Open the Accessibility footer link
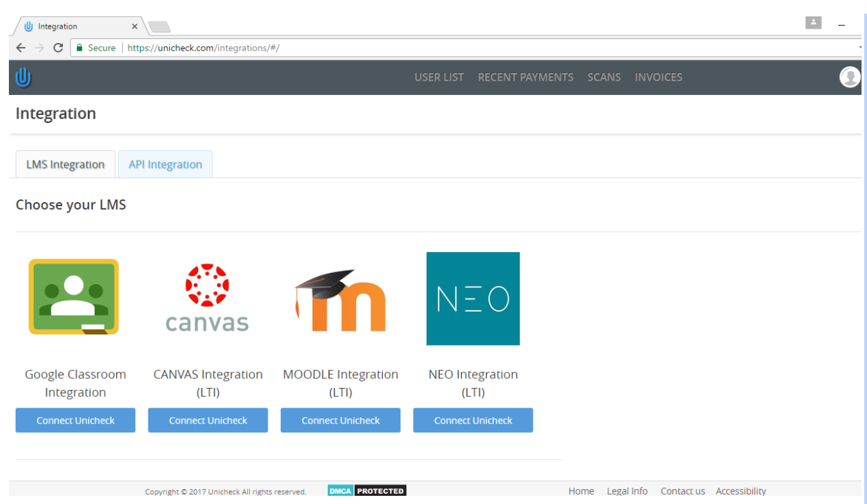The width and height of the screenshot is (867, 504). click(x=741, y=491)
